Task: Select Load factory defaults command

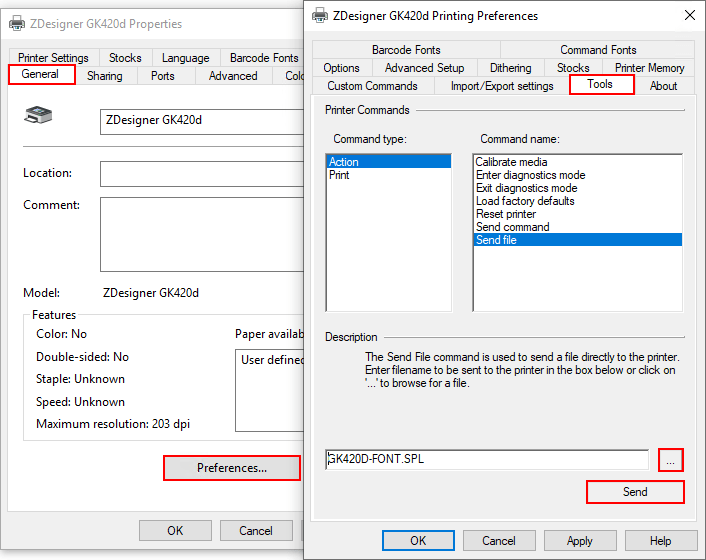Action: 578,201
